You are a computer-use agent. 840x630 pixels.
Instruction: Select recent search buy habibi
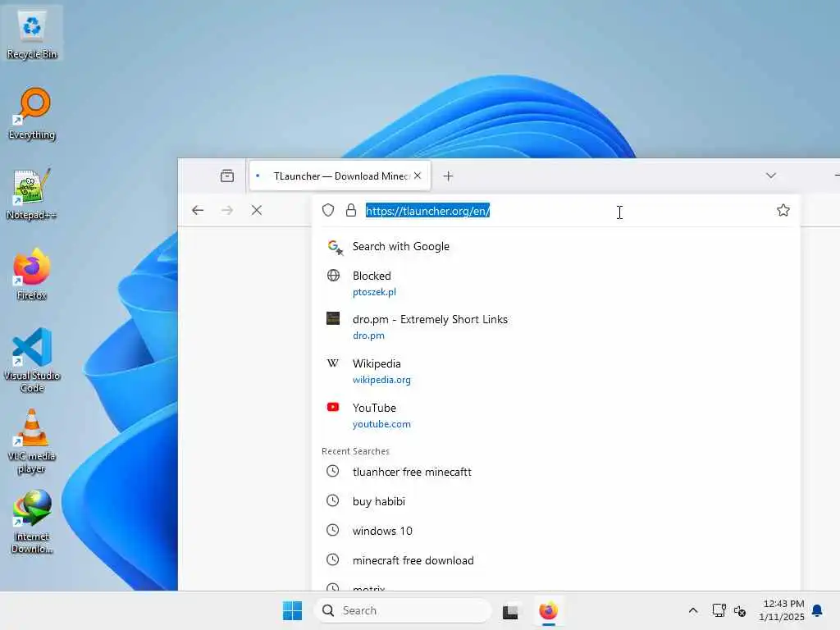pos(555,501)
